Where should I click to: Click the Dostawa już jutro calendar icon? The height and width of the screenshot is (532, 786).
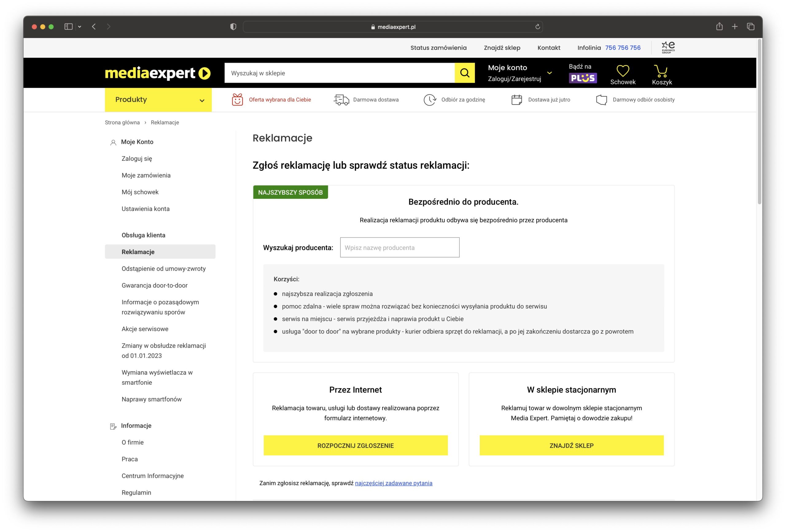pyautogui.click(x=516, y=100)
